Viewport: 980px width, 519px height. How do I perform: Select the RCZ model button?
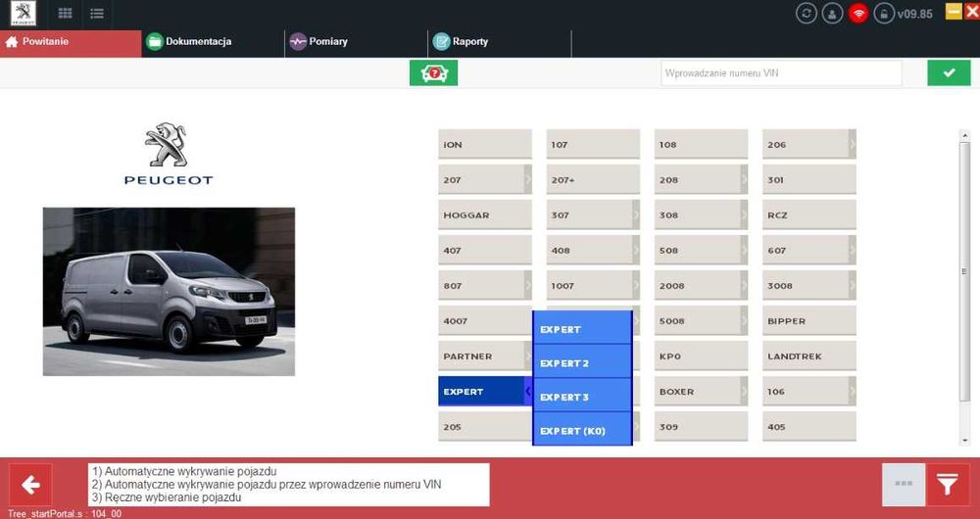(x=809, y=214)
